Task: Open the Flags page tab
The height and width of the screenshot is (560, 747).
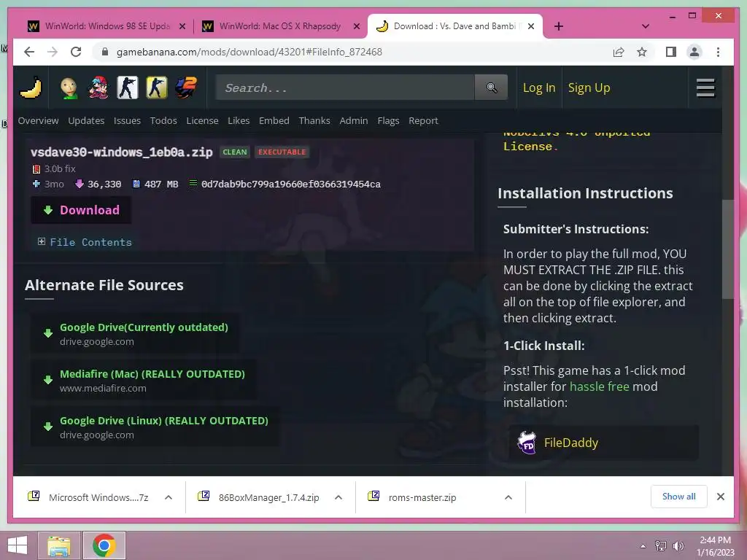Action: (x=388, y=120)
